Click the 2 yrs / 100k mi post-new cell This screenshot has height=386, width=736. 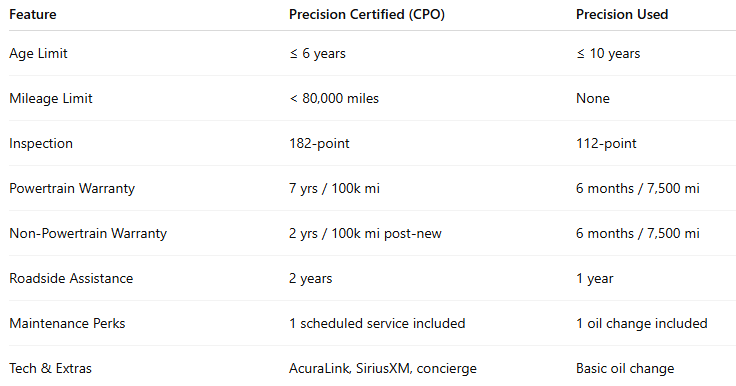tap(365, 234)
